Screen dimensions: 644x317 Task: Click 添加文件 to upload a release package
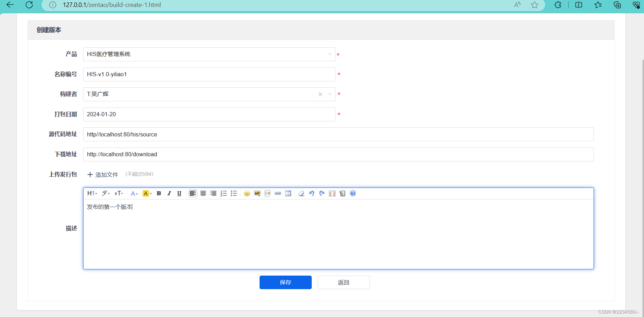click(x=103, y=175)
